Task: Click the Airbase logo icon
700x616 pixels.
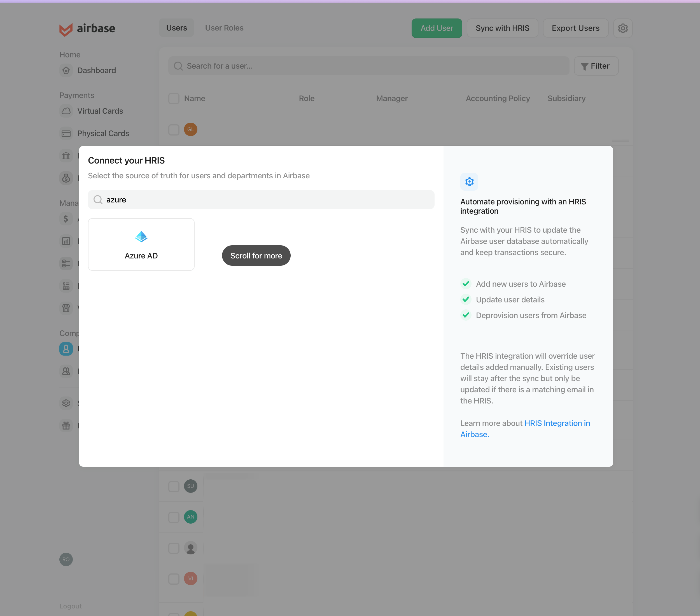Action: coord(65,29)
